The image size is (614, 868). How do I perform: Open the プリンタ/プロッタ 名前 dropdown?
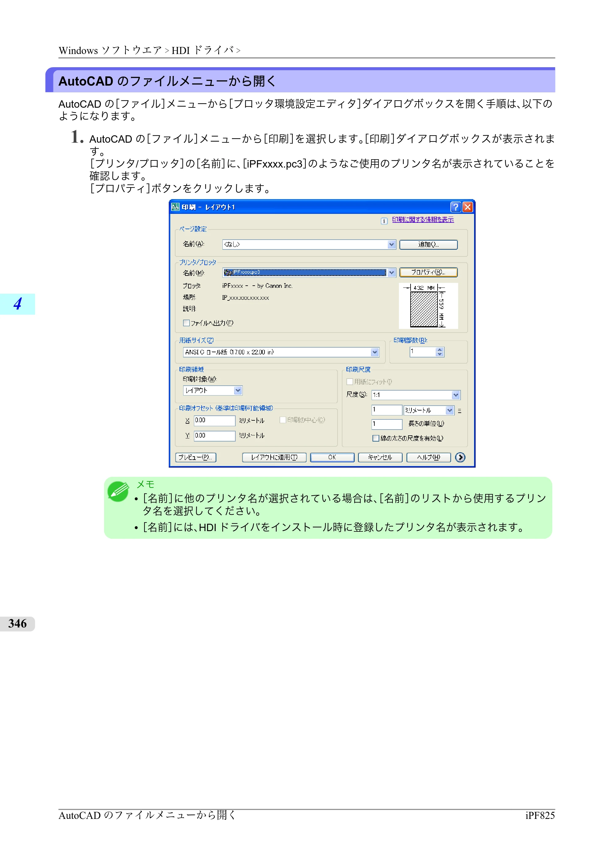pos(391,272)
